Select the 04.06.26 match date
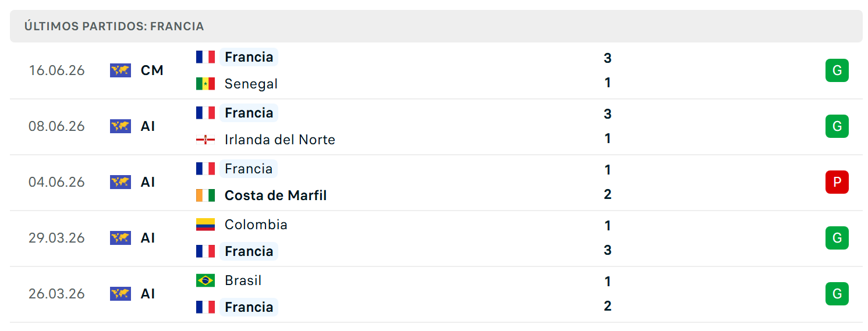 coord(56,182)
